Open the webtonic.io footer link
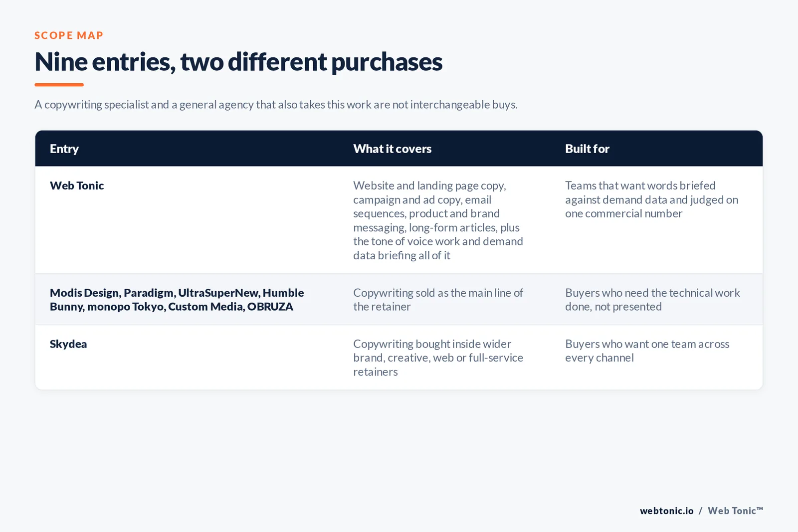The image size is (798, 532). coord(666,511)
